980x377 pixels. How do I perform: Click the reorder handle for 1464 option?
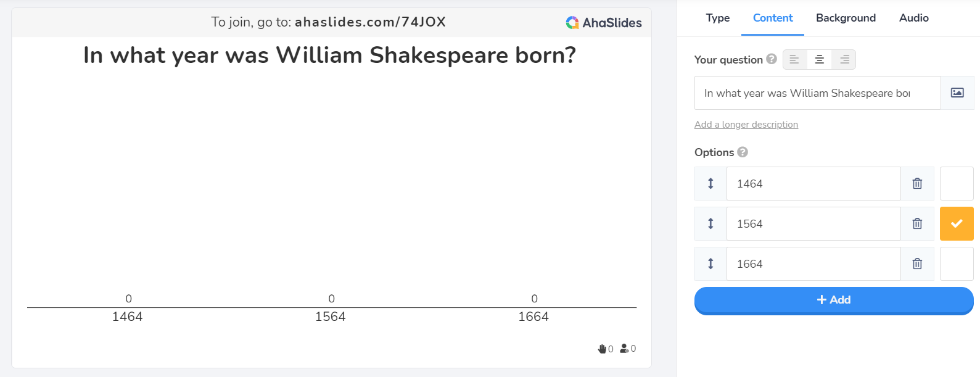[x=710, y=183]
